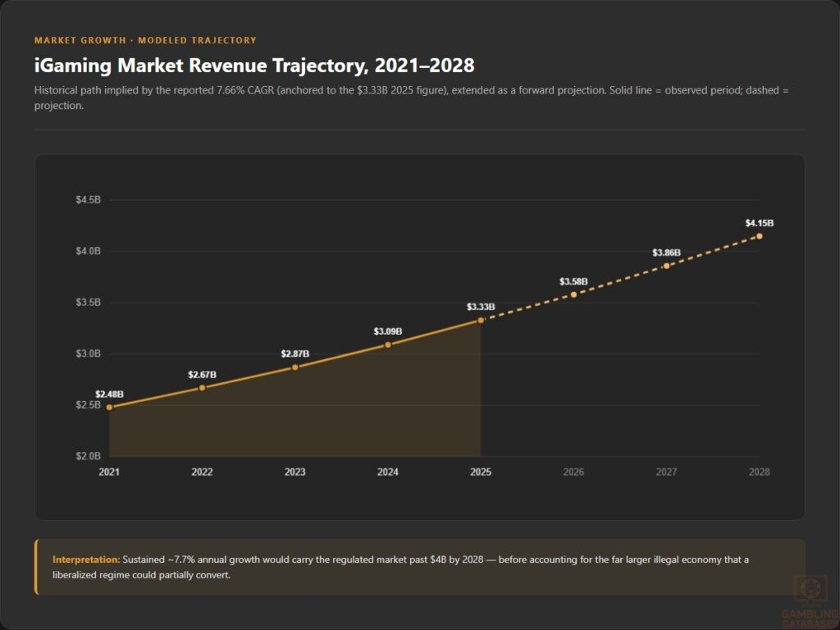Click the 2026 projected data point

click(573, 294)
